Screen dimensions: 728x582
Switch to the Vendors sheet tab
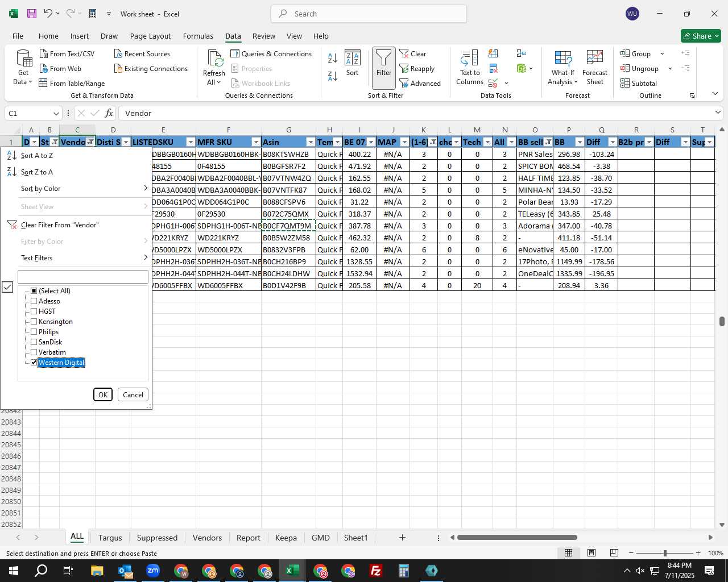click(207, 538)
